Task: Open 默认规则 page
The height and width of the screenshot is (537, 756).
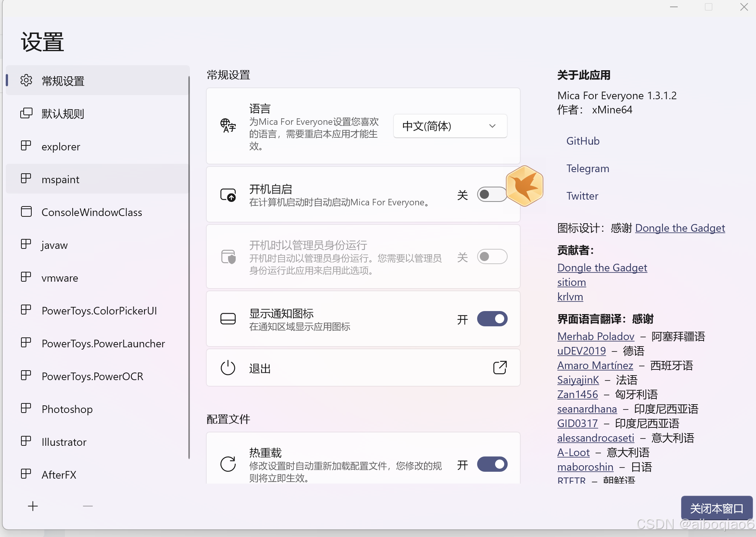Action: [x=97, y=113]
